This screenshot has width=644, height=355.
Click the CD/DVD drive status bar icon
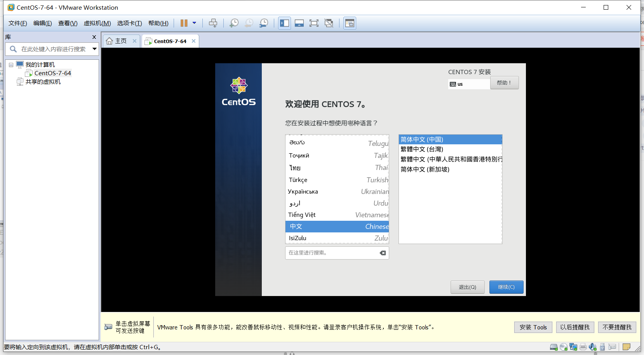[x=564, y=347]
